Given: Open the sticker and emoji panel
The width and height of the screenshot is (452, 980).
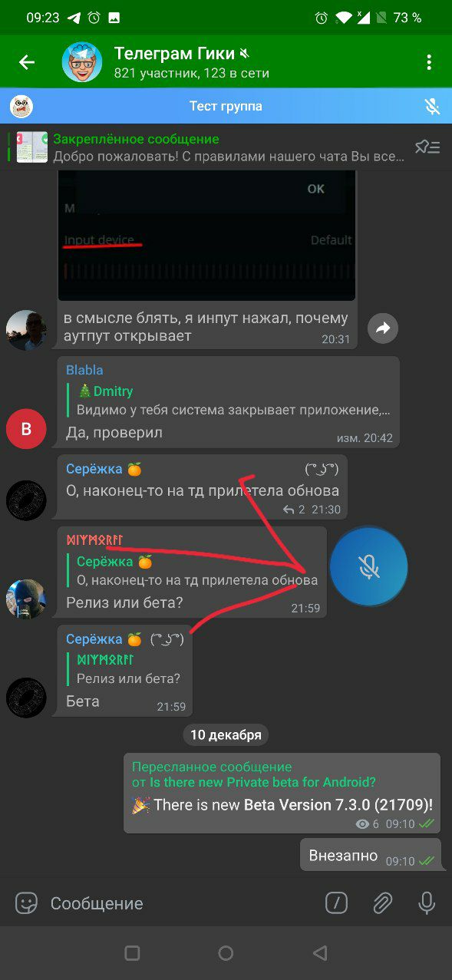Looking at the screenshot, I should [x=26, y=903].
